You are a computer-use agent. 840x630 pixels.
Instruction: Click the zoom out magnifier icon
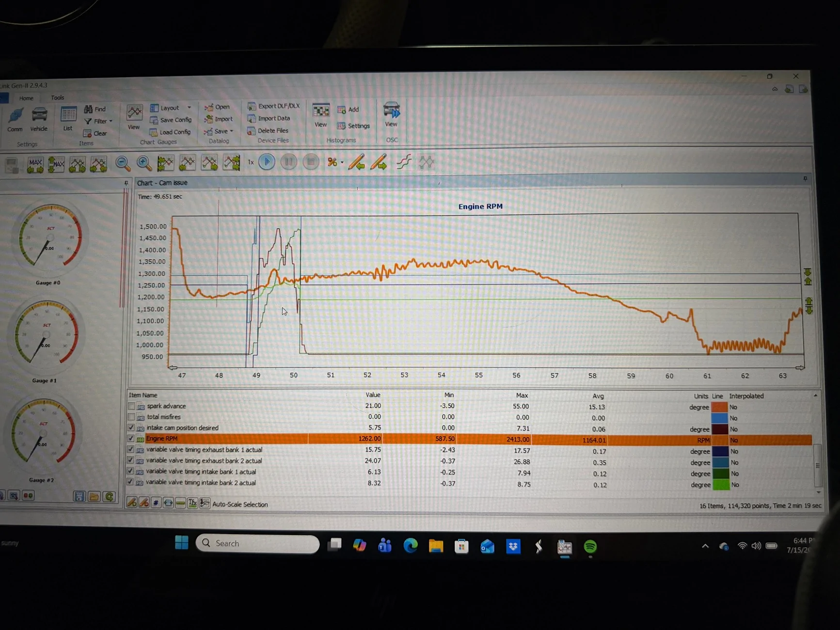[x=123, y=163]
